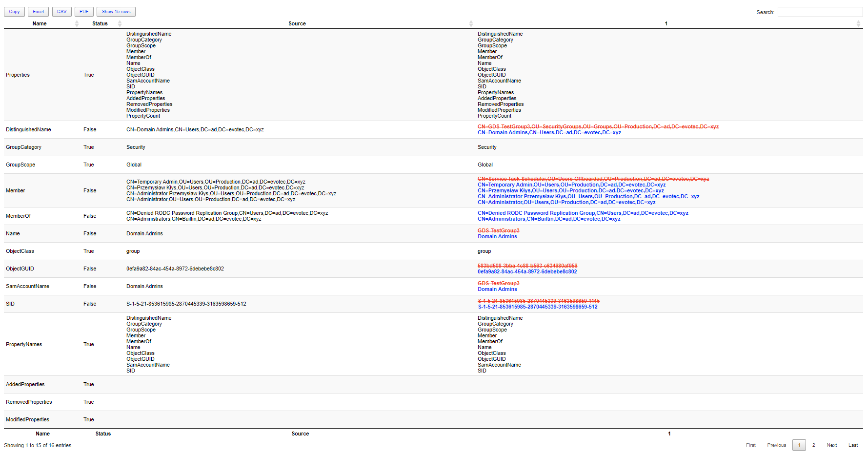Select current page 1 button

pos(799,445)
